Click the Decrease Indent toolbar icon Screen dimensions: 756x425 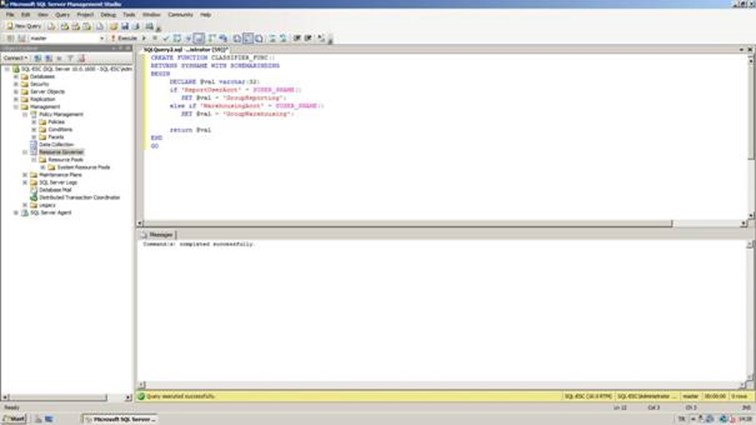[297, 38]
